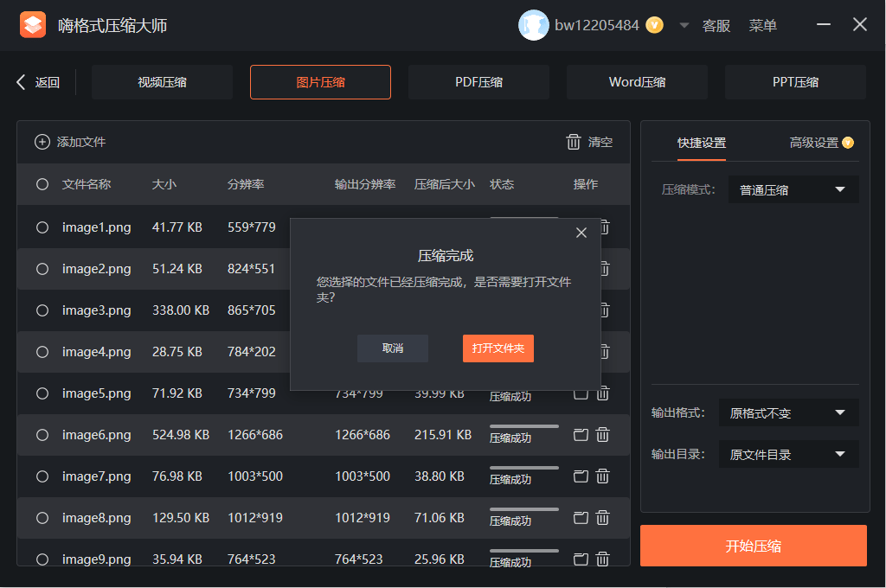Switch to the 高级设置 settings tab
The image size is (886, 588).
point(814,144)
